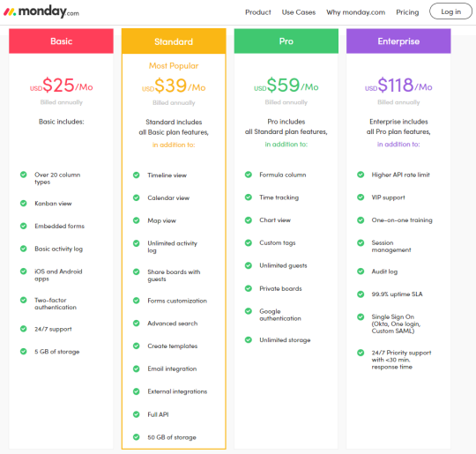Open the Why monday.com menu
Viewport: 476px width, 454px height.
tap(356, 12)
